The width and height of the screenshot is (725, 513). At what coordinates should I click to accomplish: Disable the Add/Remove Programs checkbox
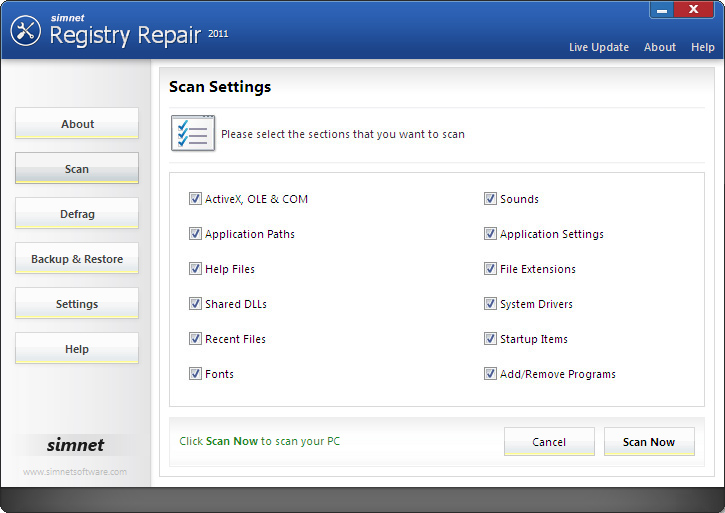490,374
